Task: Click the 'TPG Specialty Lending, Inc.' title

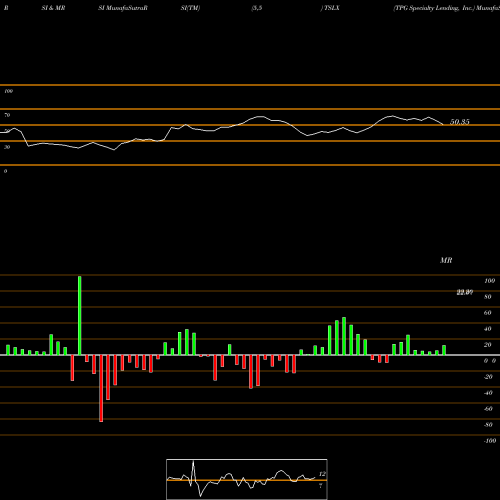Action: (434, 8)
